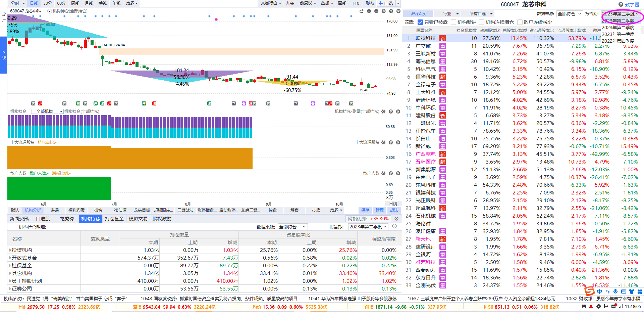
Task: Open help icon of 十大流通股东 panel
Action: [x=391, y=142]
